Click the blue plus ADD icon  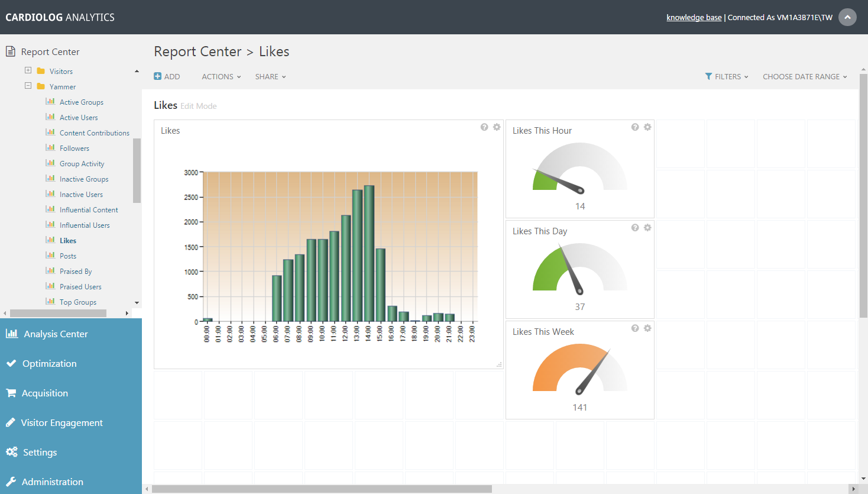(x=158, y=76)
